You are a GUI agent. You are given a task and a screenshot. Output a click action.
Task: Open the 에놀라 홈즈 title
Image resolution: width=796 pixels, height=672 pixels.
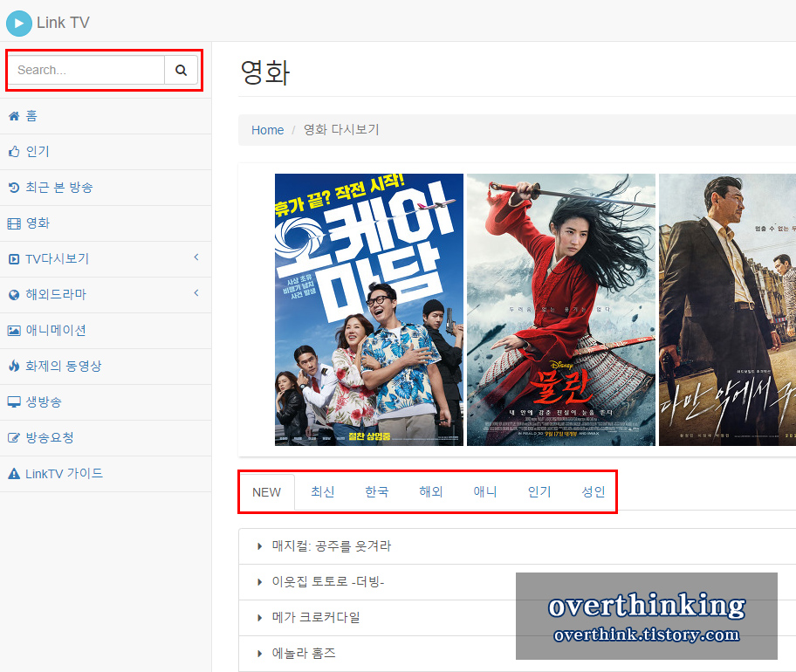304,653
